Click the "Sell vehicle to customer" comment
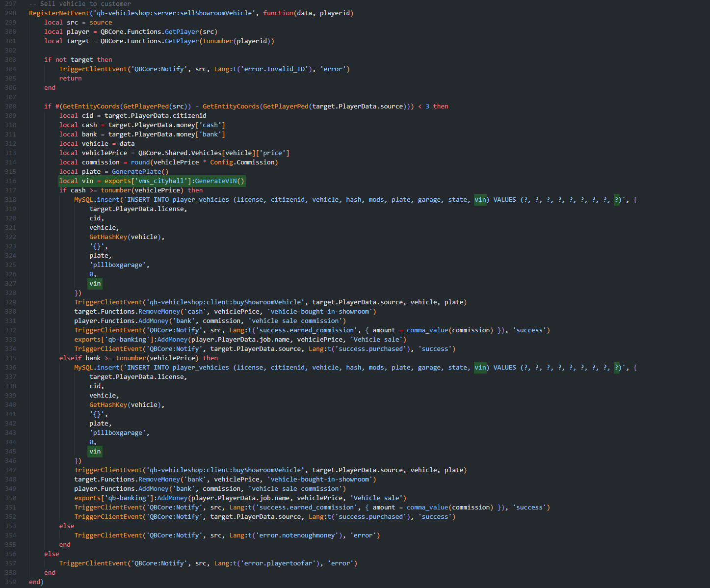Screen dimensions: 710x588 pos(85,4)
